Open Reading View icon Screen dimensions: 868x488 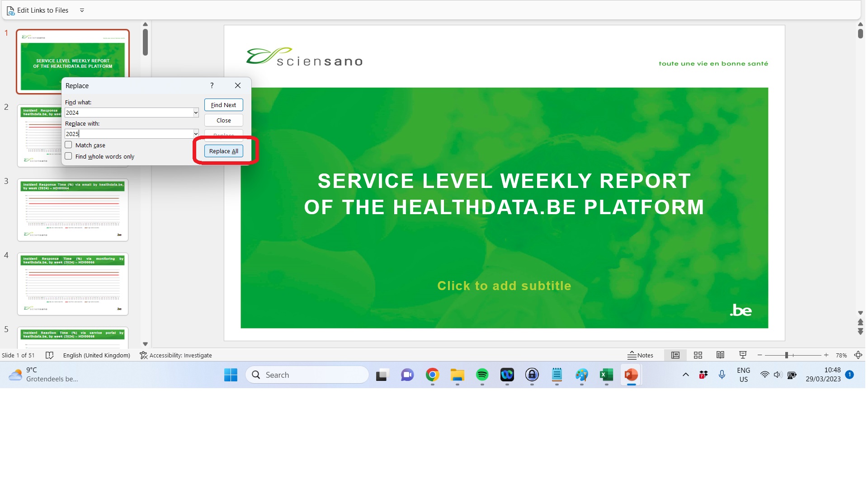tap(720, 355)
